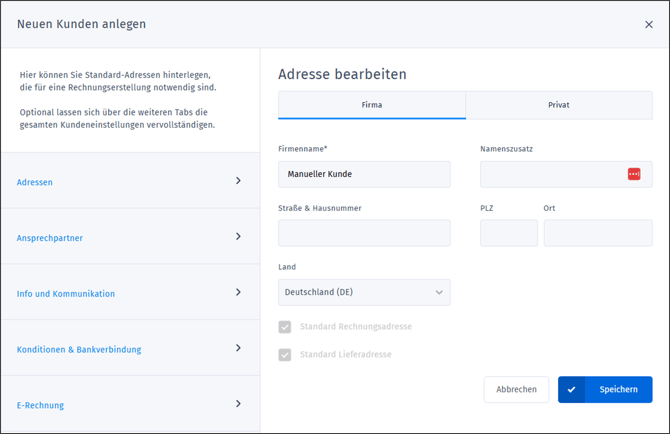Screen dimensions: 670x434
Task: Click the red password manager icon in Namenszusatz
Action: [633, 174]
